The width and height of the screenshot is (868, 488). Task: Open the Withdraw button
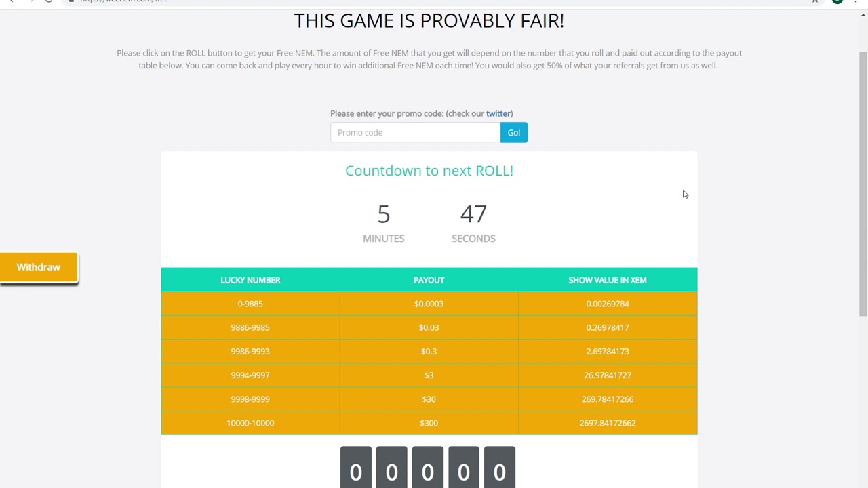click(x=39, y=267)
